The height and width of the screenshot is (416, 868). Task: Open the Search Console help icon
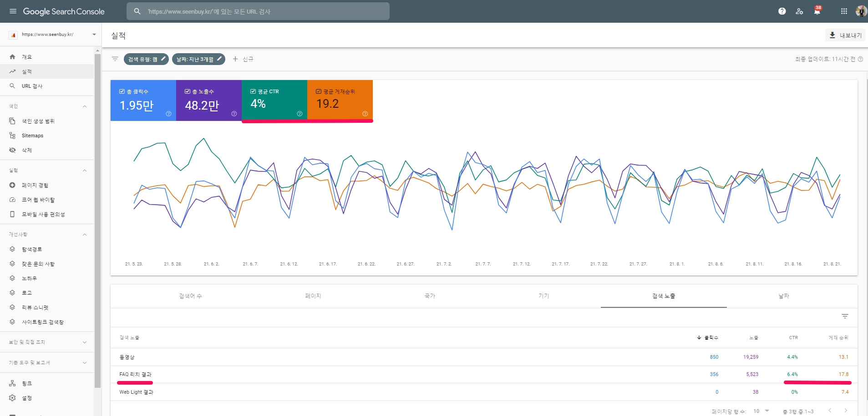click(782, 11)
